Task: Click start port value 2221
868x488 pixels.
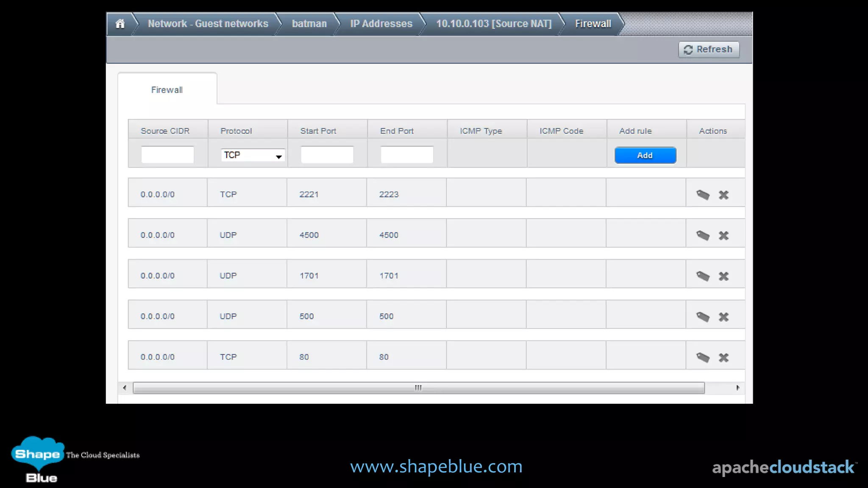Action: [309, 194]
